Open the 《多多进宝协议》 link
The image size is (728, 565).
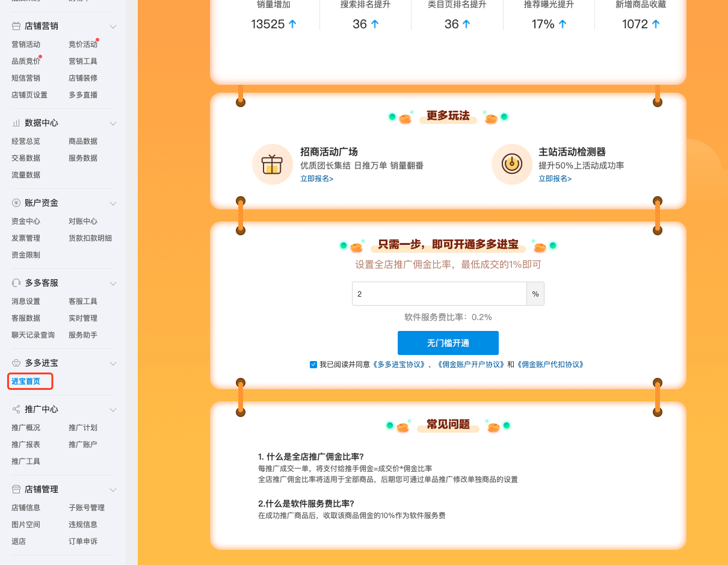(x=399, y=365)
